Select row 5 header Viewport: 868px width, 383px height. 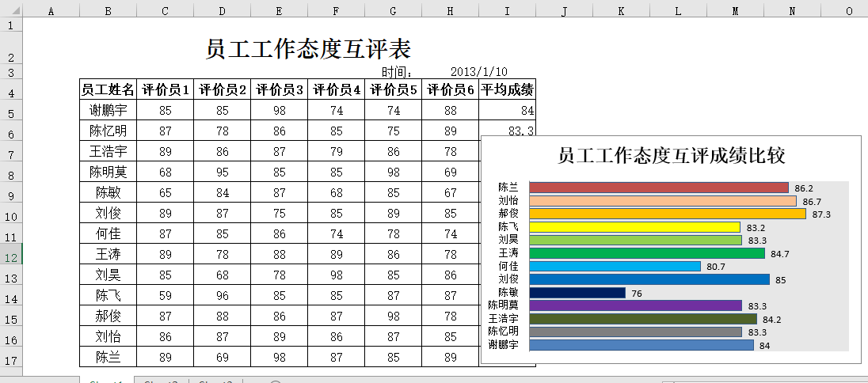(x=11, y=111)
